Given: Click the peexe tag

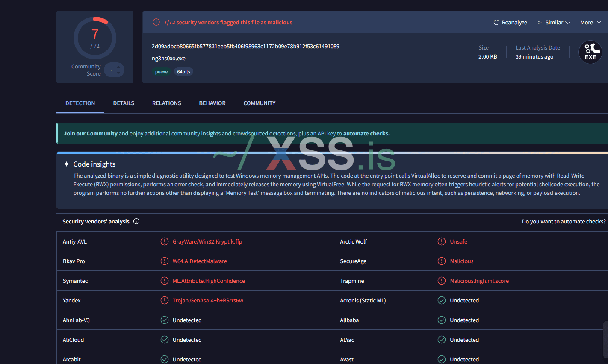Looking at the screenshot, I should [162, 71].
